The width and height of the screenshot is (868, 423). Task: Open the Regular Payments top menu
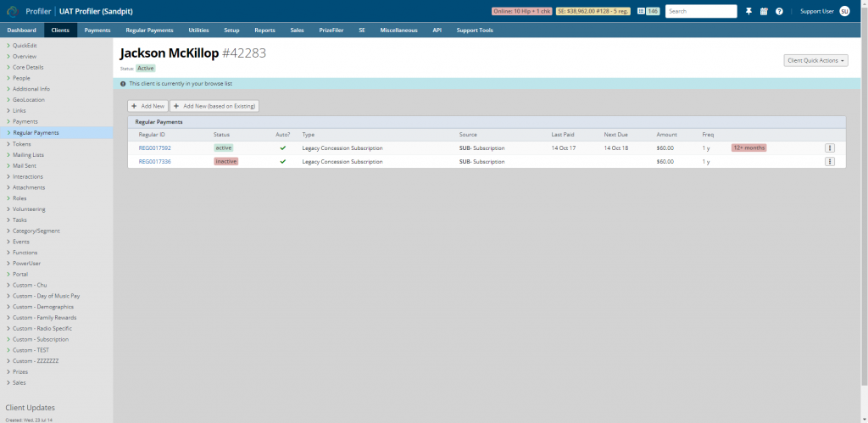click(149, 30)
